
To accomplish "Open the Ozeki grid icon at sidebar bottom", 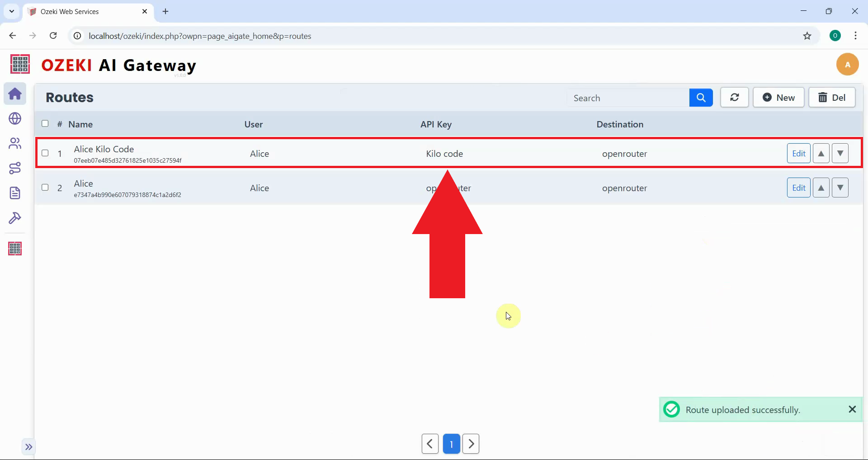I will point(15,248).
